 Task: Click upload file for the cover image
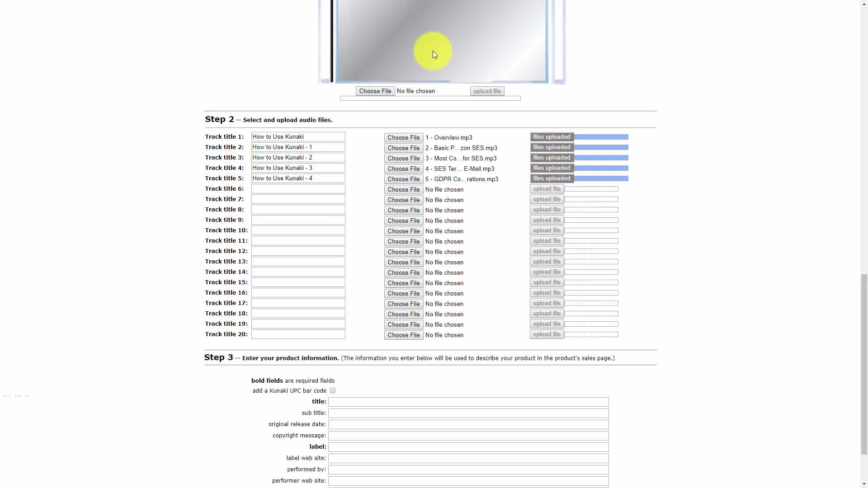[487, 91]
